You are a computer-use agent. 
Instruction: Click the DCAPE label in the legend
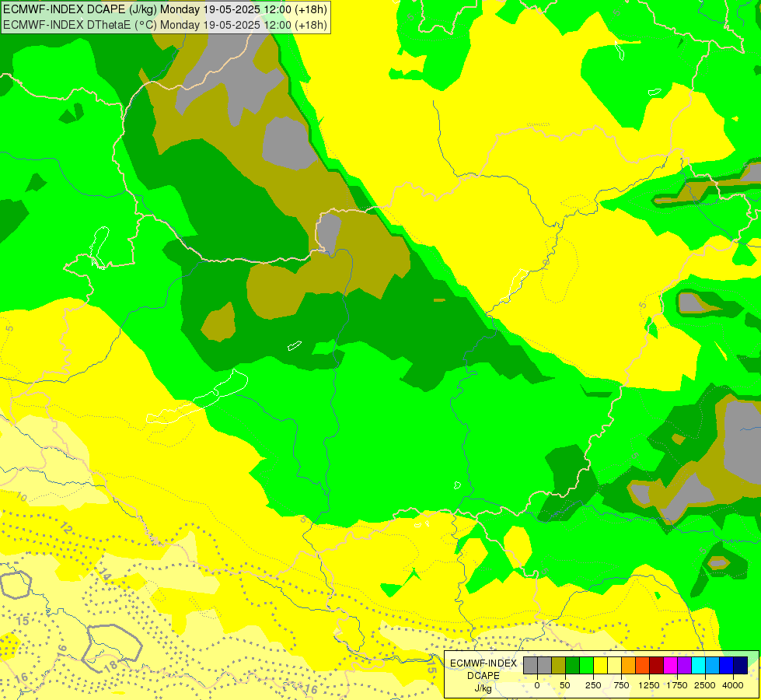[x=483, y=676]
